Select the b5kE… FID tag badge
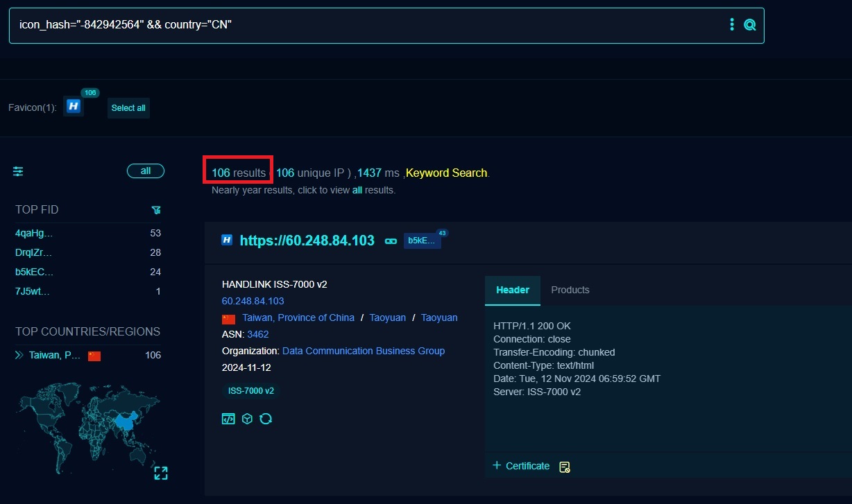This screenshot has width=852, height=504. [x=422, y=241]
